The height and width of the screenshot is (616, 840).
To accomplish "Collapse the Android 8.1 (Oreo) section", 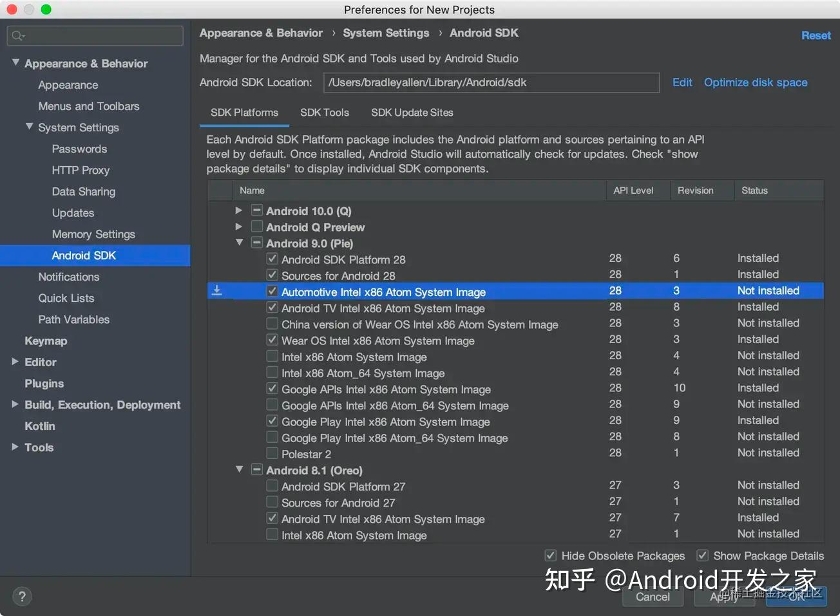I will click(x=239, y=470).
